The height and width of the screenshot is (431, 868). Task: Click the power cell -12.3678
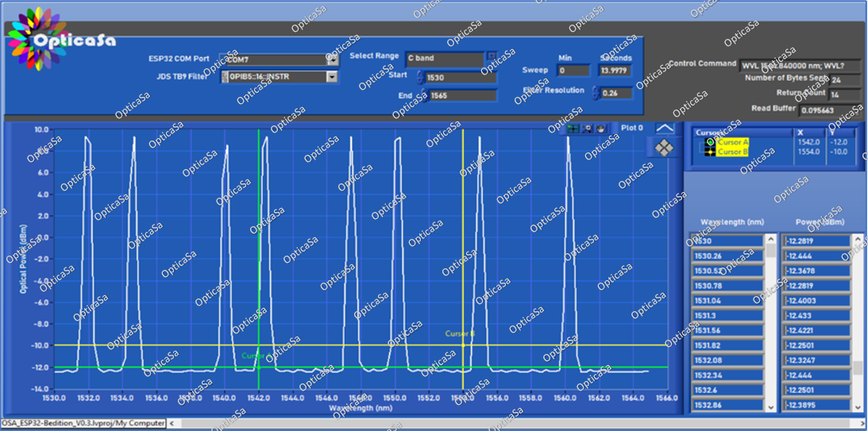tap(816, 271)
